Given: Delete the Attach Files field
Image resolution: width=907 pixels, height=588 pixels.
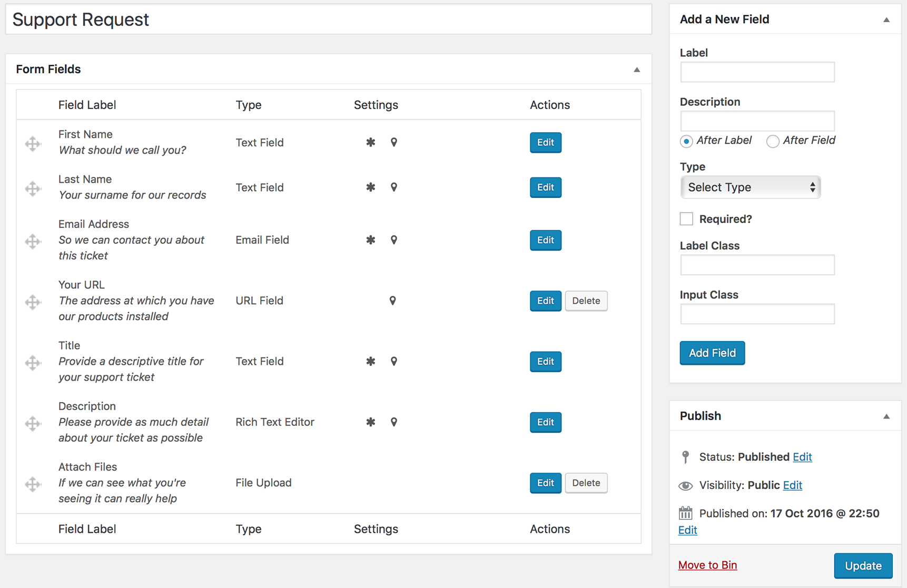Looking at the screenshot, I should pyautogui.click(x=586, y=483).
